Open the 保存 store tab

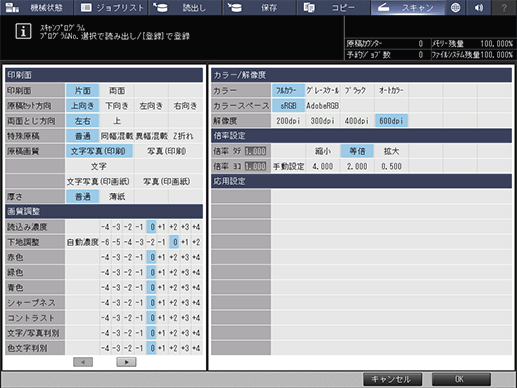pos(260,7)
